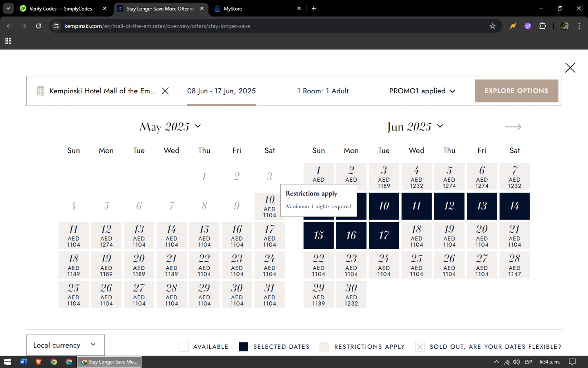
Task: Open the Local currency dropdown
Action: 65,345
